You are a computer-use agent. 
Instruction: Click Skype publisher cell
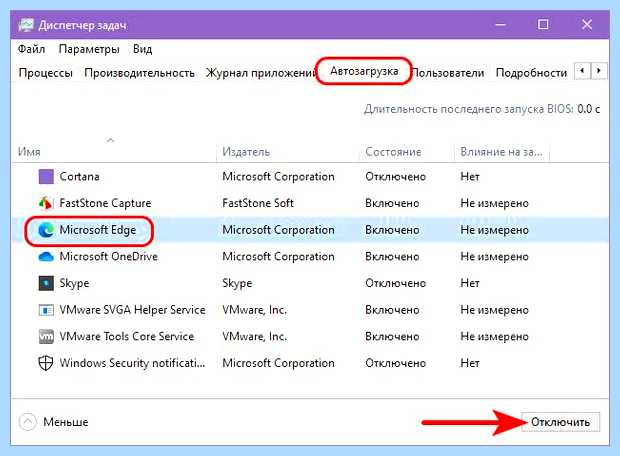click(x=237, y=283)
